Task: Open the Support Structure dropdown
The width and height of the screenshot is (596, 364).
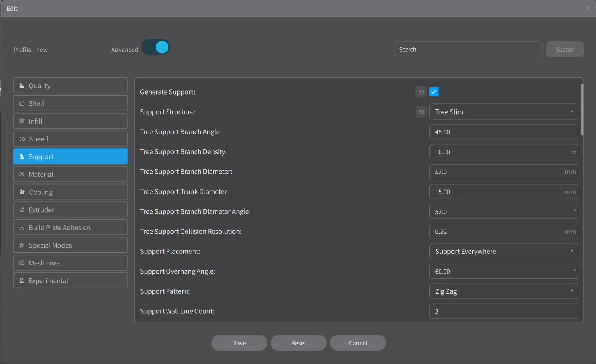Action: coord(504,112)
